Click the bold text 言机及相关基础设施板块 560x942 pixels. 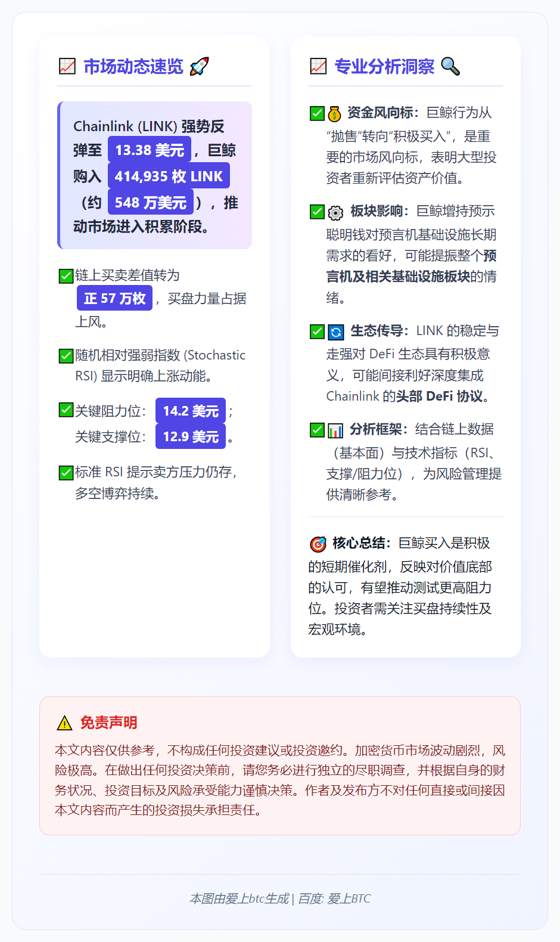[x=398, y=277]
